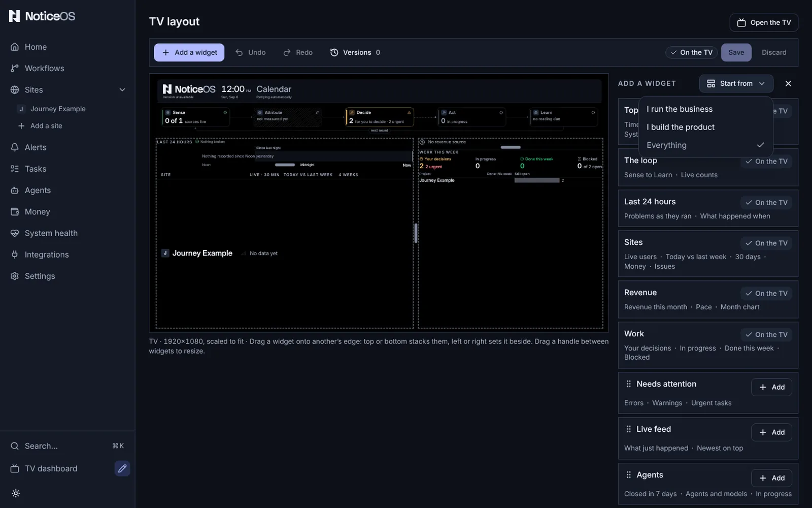
Task: Open Integrations via its plug icon
Action: [15, 255]
